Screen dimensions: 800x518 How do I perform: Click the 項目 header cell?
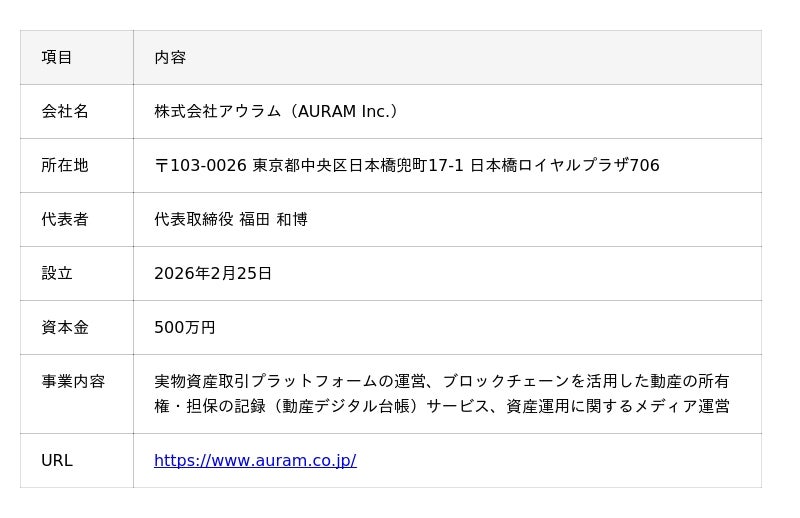point(77,57)
